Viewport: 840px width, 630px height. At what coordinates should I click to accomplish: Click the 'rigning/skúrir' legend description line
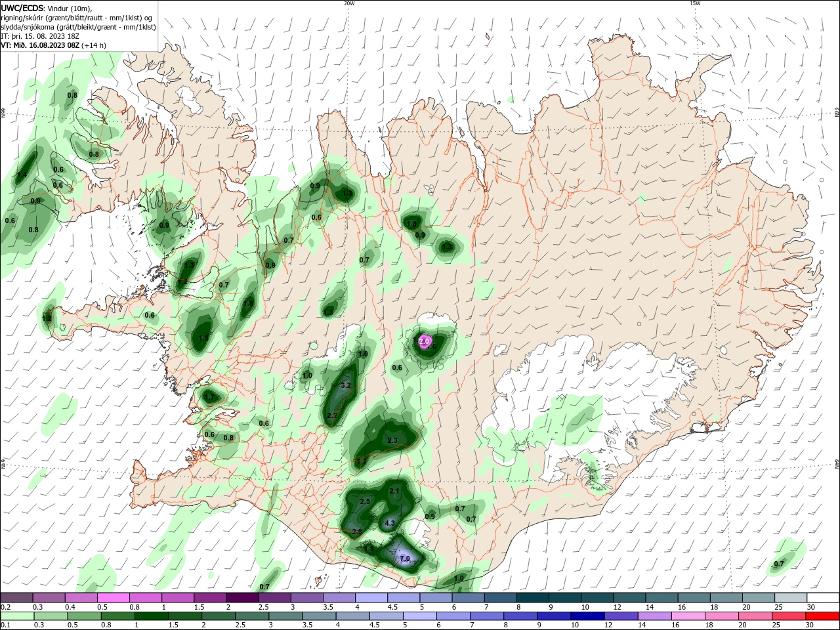click(x=77, y=18)
